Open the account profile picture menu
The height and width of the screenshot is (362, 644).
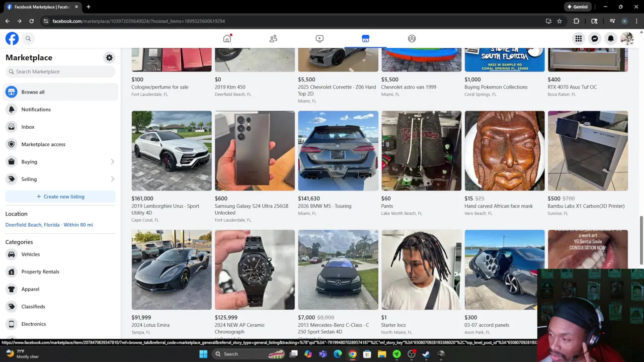click(x=627, y=39)
